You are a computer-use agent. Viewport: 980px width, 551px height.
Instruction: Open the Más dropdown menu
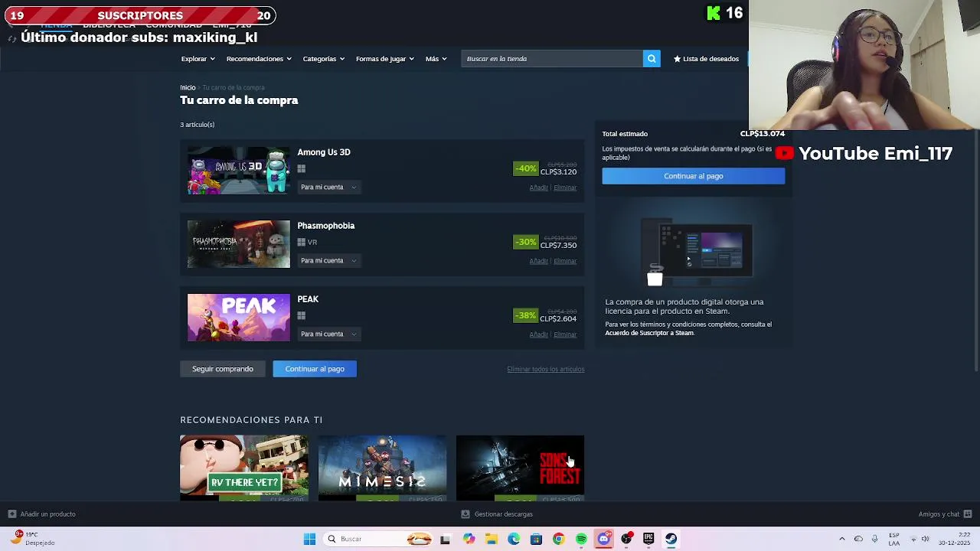(x=436, y=59)
